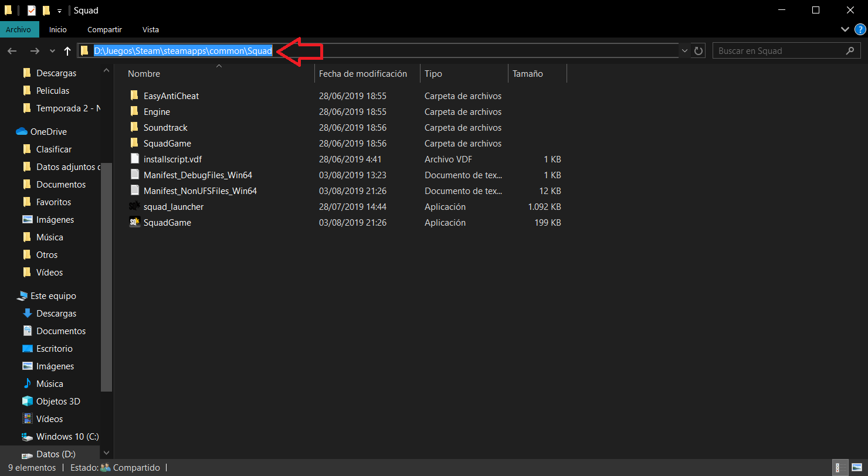The width and height of the screenshot is (868, 476).
Task: Go forward with the right arrow
Action: click(x=35, y=51)
